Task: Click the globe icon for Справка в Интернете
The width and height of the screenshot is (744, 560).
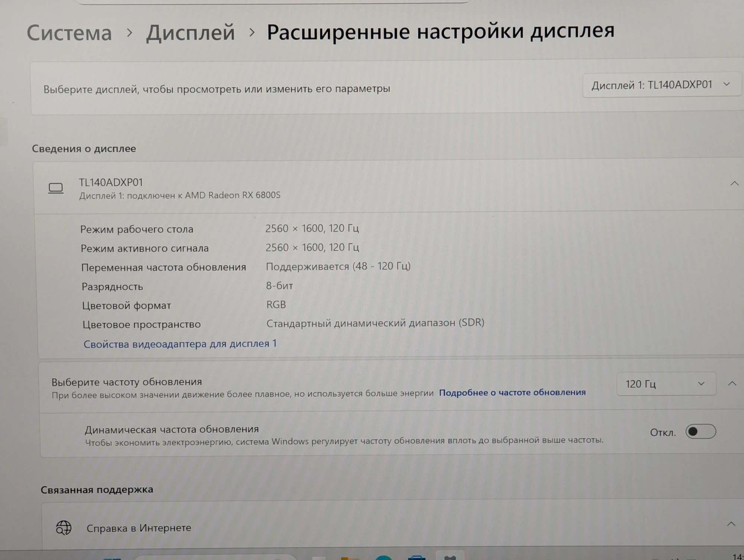Action: click(64, 528)
